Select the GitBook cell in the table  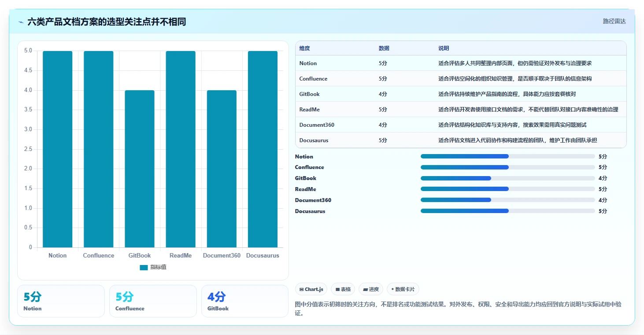[309, 94]
